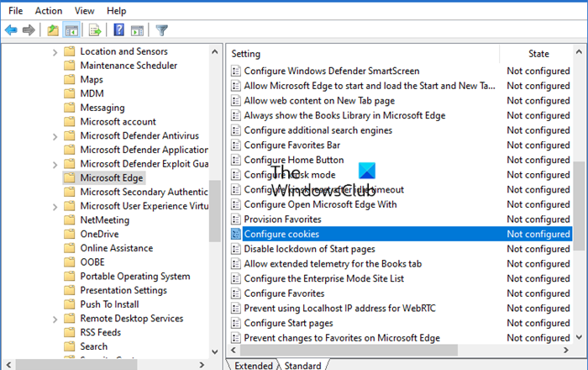Screen dimensions: 588x370
Task: Select the Search folder in tree
Action: click(x=94, y=346)
